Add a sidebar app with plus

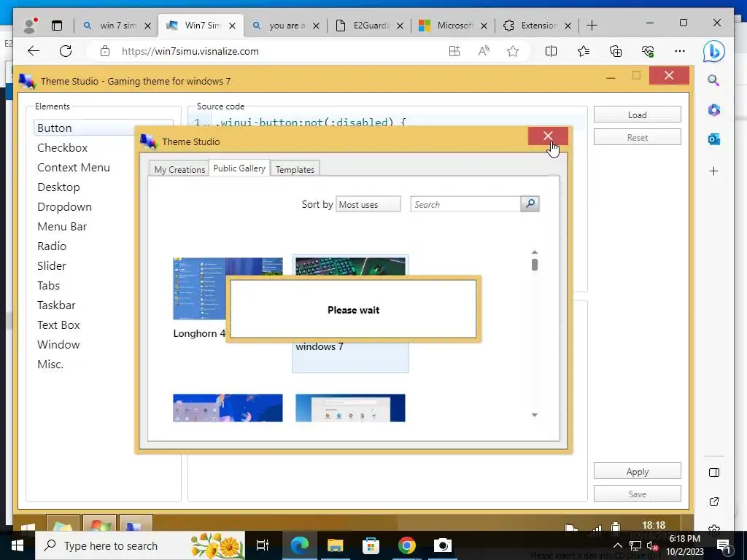[x=713, y=171]
